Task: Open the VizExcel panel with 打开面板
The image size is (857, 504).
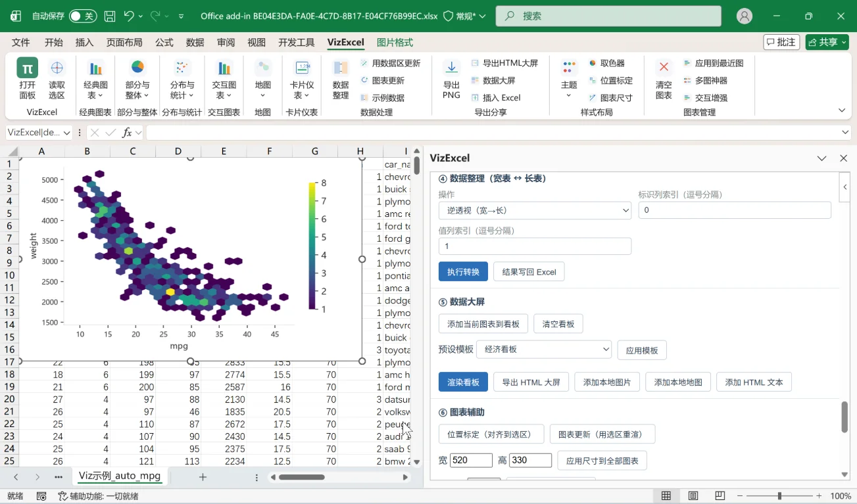Action: click(x=27, y=78)
